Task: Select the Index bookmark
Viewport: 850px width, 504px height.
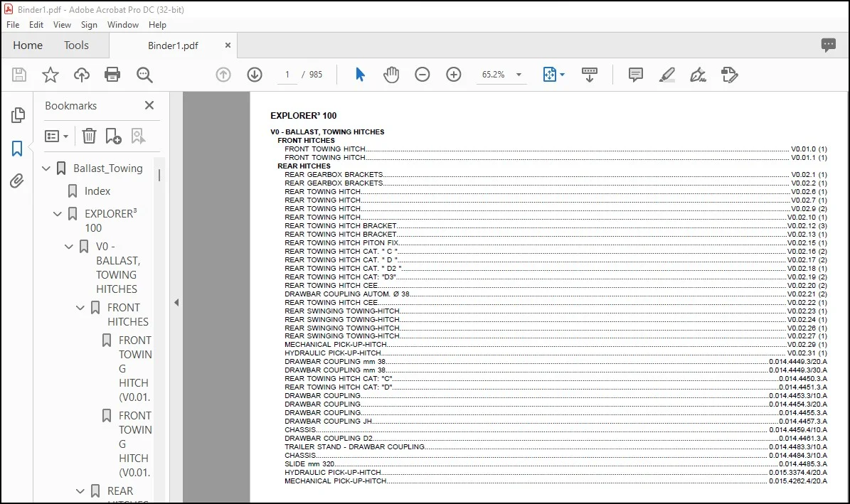Action: (x=97, y=191)
